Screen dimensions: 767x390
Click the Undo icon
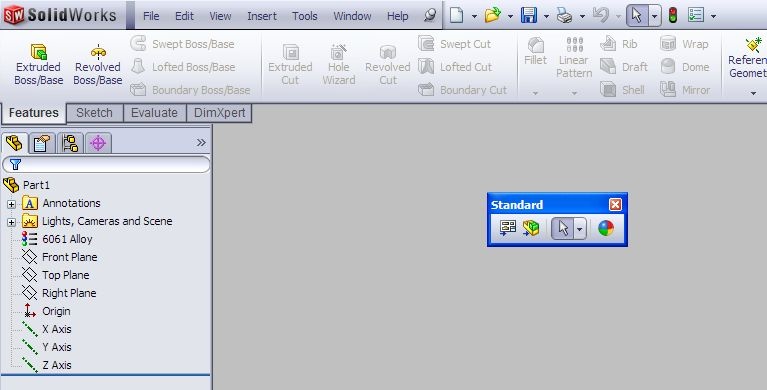tap(600, 16)
